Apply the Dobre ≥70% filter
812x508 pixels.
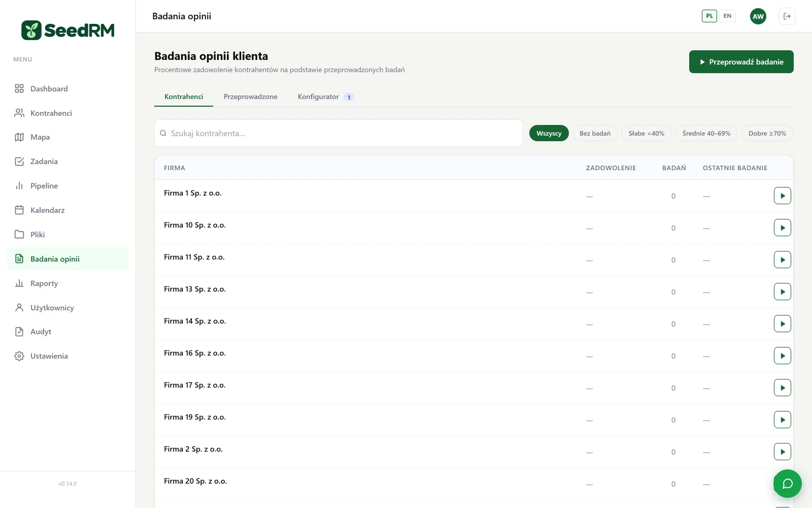pyautogui.click(x=767, y=133)
